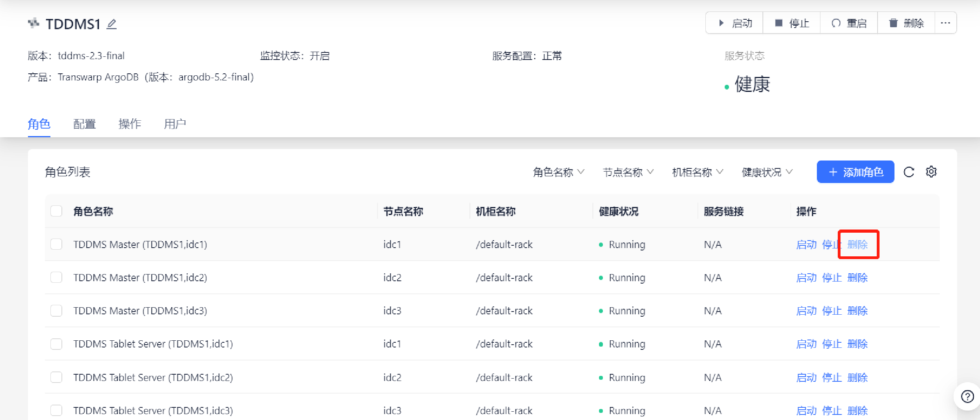980x420 pixels.
Task: Open the gear settings icon for columns
Action: click(x=931, y=172)
